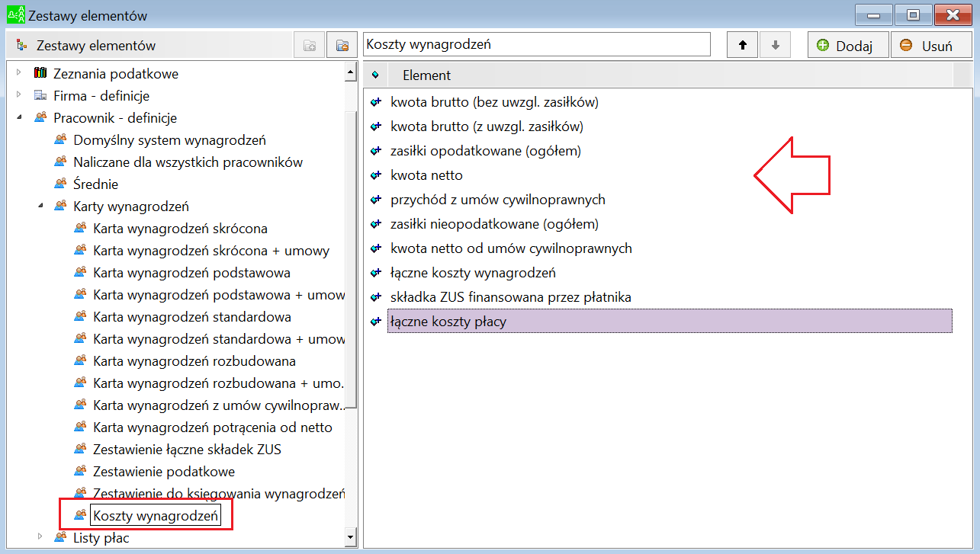Select zasiłki opodatkowane (ogółem)
Screen dimensions: 980x554
coord(670,151)
